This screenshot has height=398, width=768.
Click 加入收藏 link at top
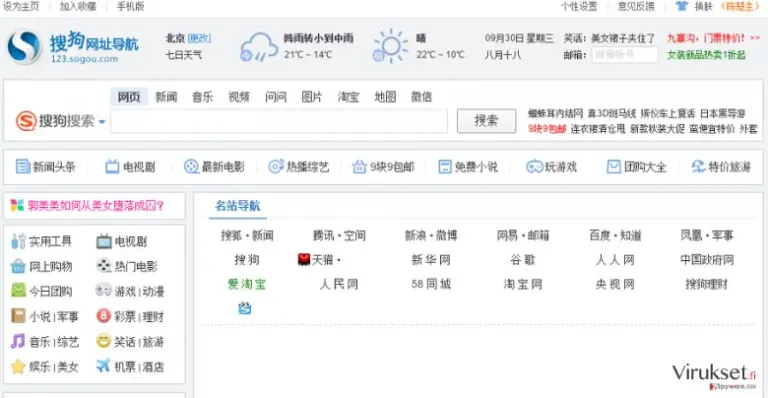78,6
